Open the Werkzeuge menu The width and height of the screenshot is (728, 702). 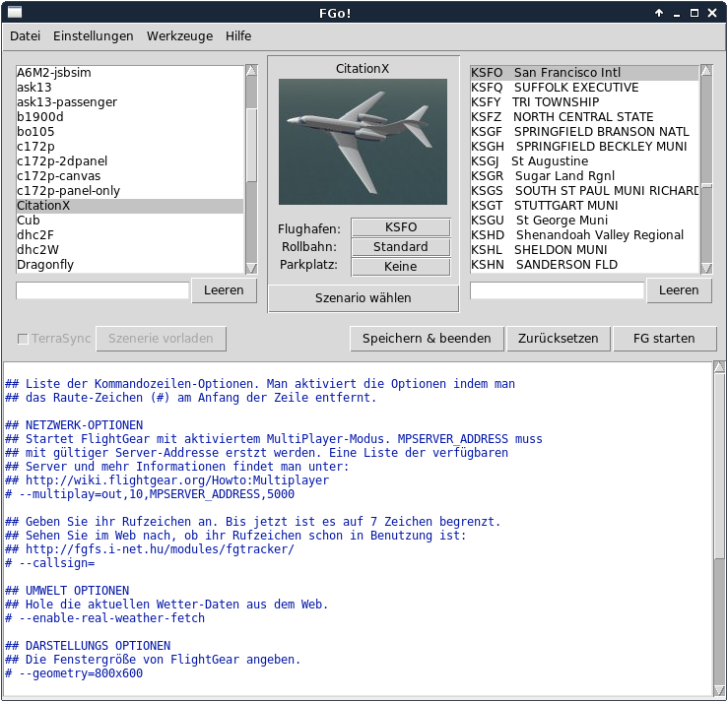(x=179, y=36)
